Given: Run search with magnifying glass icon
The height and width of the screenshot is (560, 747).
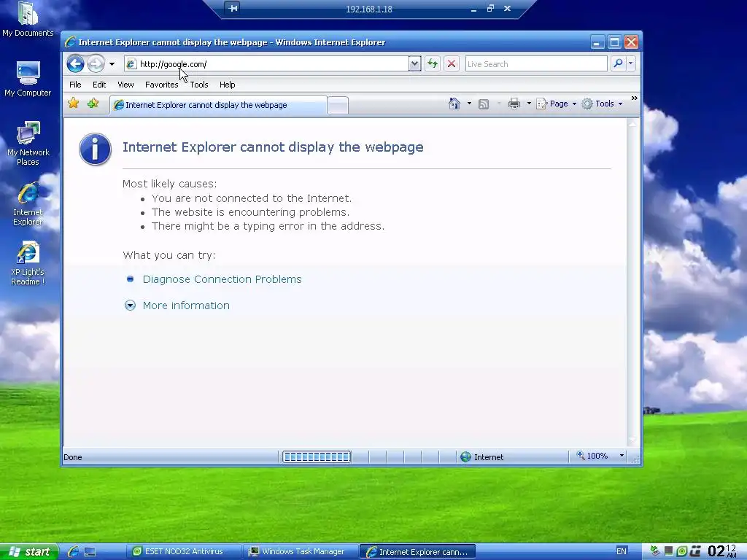Looking at the screenshot, I should [618, 64].
